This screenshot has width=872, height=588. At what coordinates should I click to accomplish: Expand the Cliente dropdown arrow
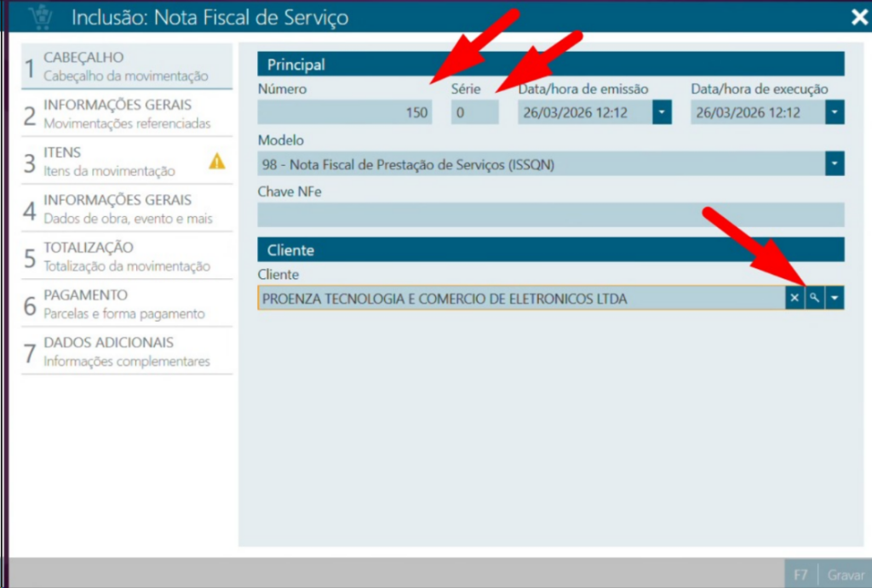835,298
